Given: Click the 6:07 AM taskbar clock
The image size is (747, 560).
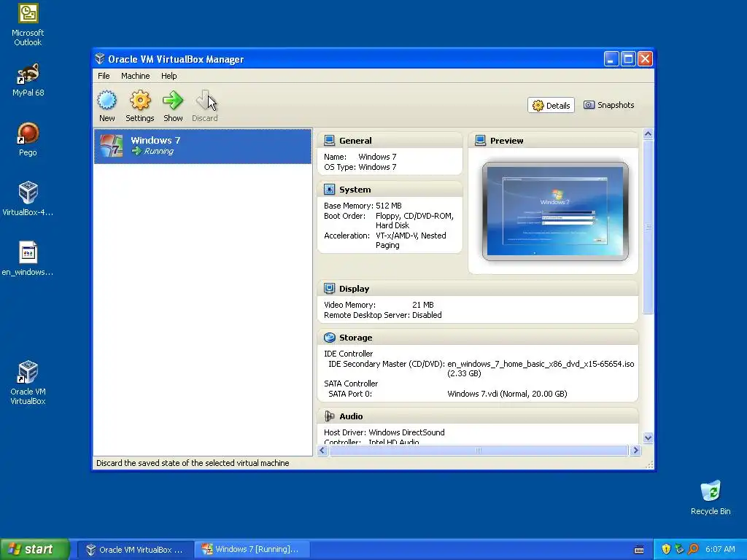Looking at the screenshot, I should (720, 549).
